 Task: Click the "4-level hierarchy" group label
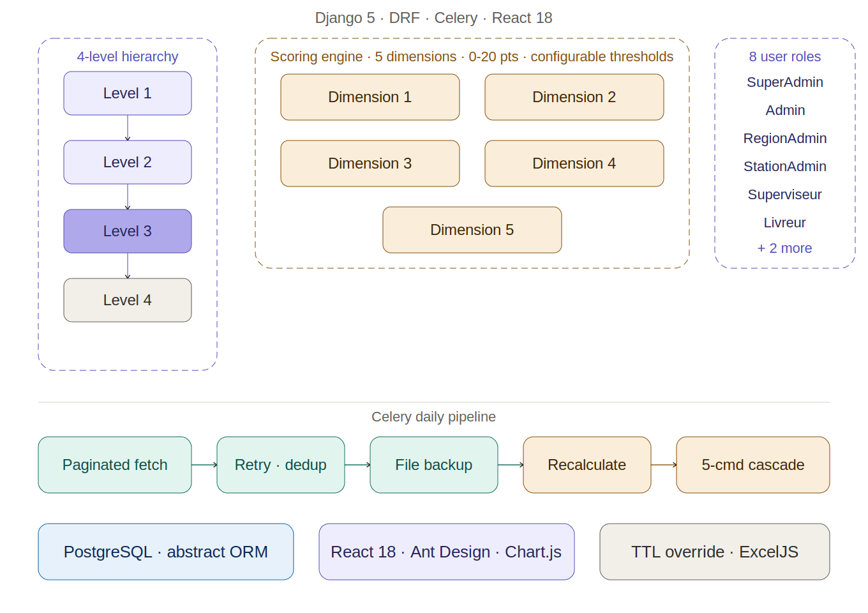coord(128,57)
